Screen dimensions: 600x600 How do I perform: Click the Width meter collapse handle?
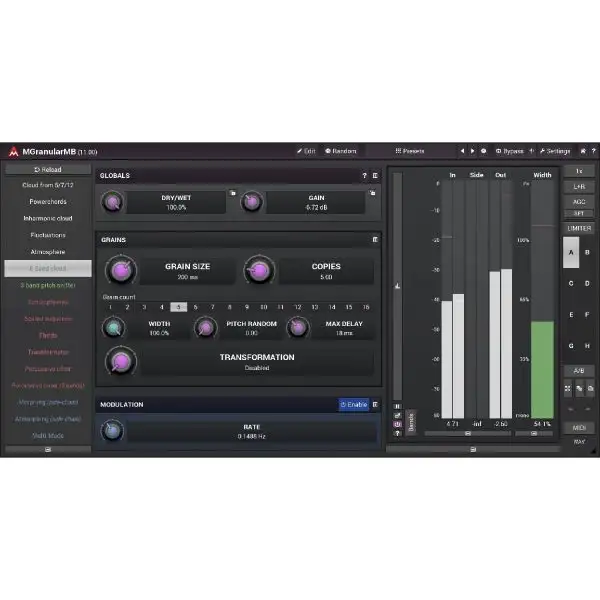[x=534, y=434]
